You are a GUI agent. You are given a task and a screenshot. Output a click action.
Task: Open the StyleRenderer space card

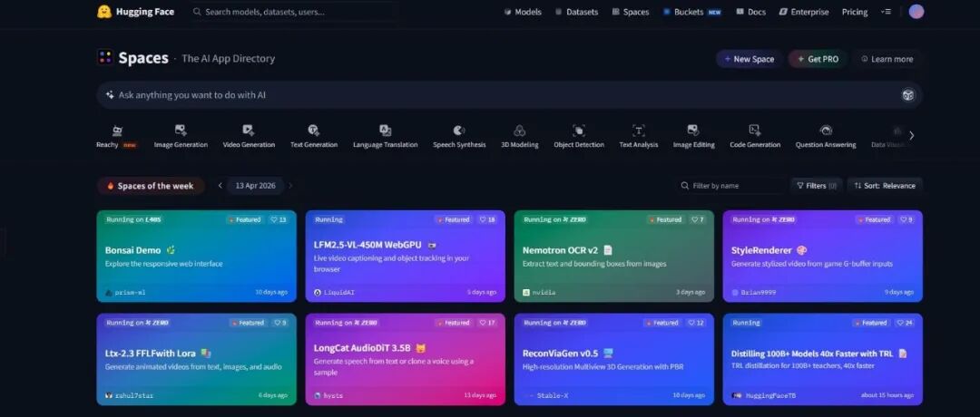(x=822, y=256)
